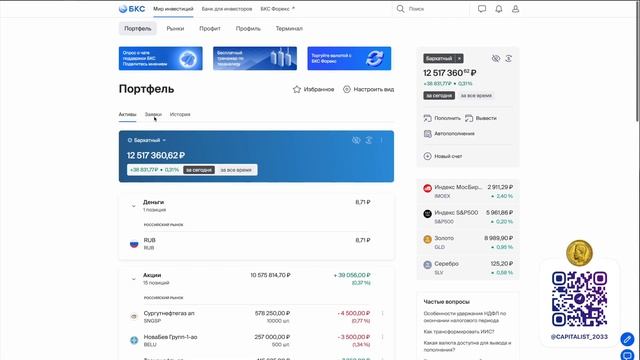Image resolution: width=640 pixels, height=360 pixels.
Task: Switch currency icon in sidebar account panel
Action: click(x=509, y=58)
